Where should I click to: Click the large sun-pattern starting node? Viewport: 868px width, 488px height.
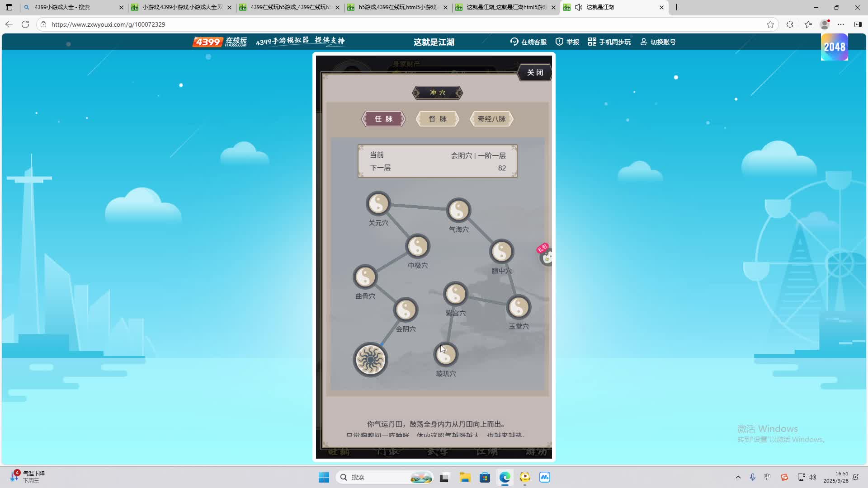(x=370, y=360)
